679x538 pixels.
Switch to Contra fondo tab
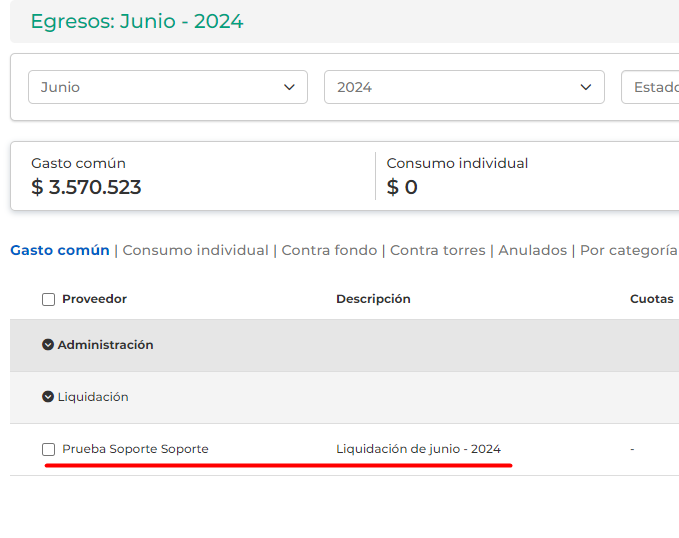tap(329, 250)
